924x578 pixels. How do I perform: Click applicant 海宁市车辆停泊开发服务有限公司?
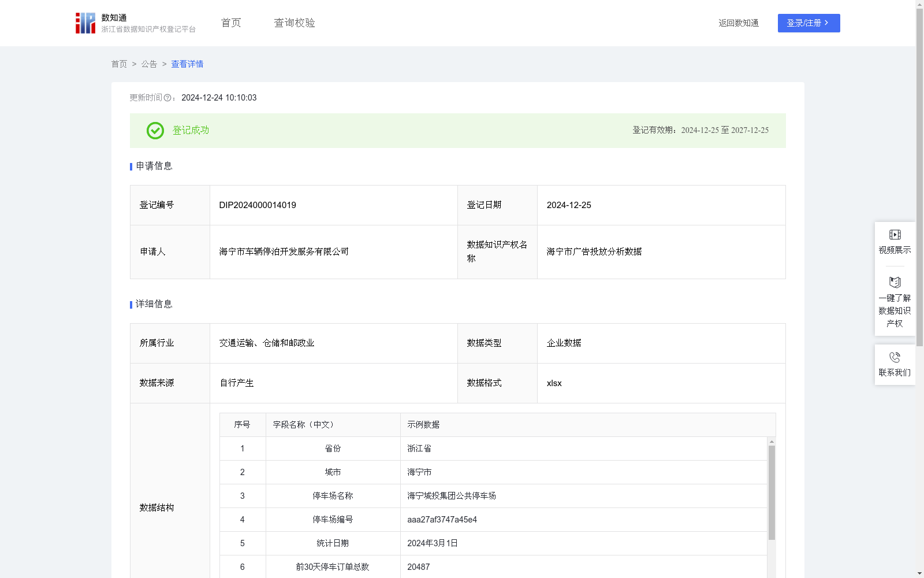(284, 252)
